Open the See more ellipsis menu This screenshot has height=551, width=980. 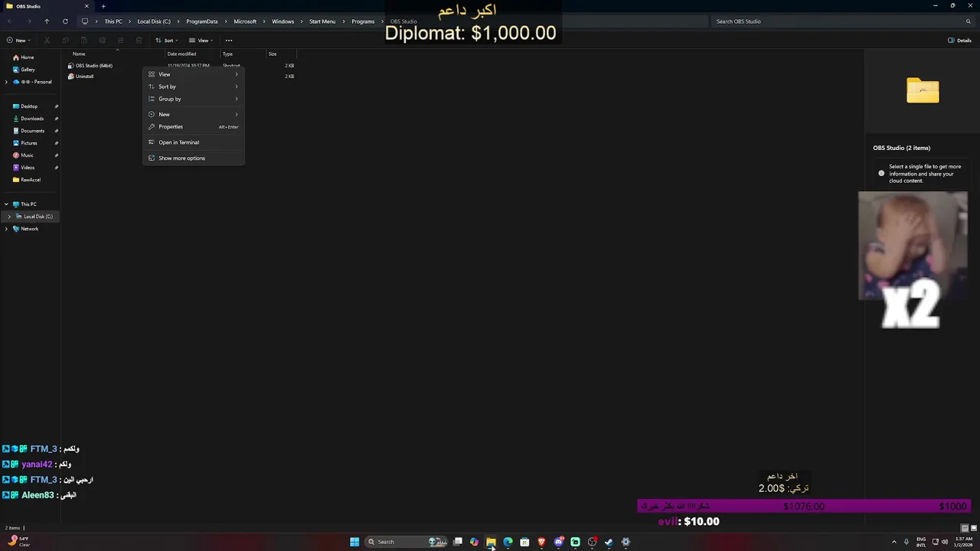click(x=229, y=41)
